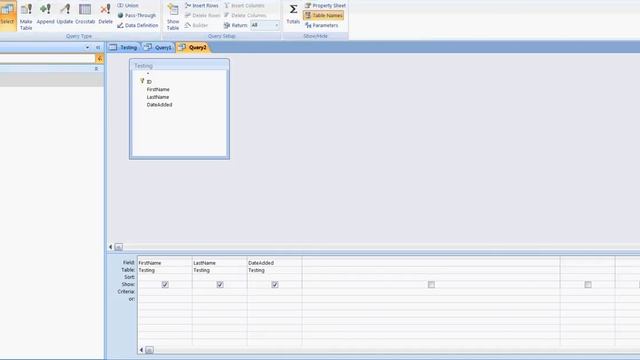Select the Union query option
Screen dimensions: 640x360
coord(128,5)
